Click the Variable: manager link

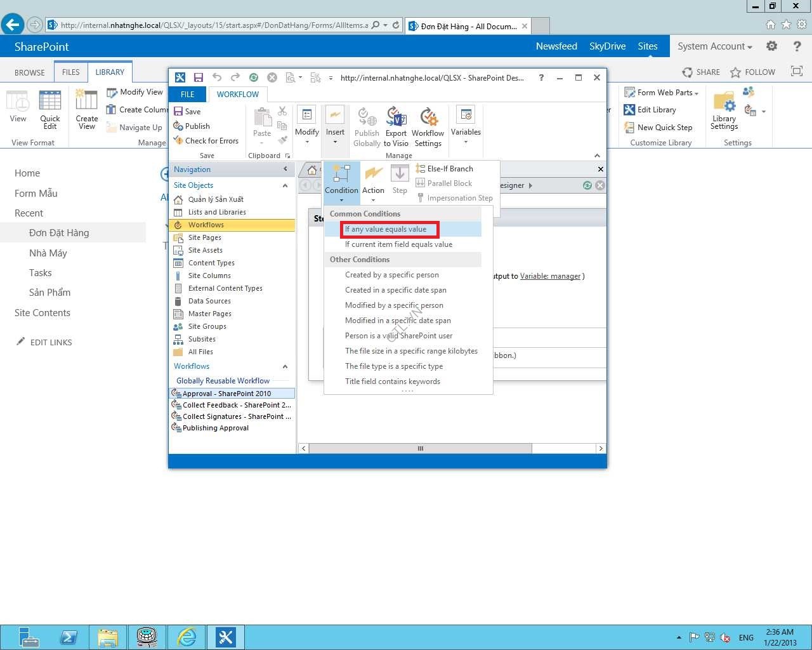(550, 276)
